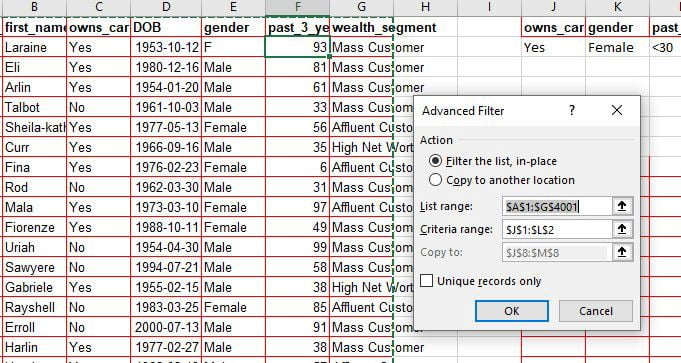Select the cell with value 99
681x363 pixels.
pyautogui.click(x=298, y=247)
